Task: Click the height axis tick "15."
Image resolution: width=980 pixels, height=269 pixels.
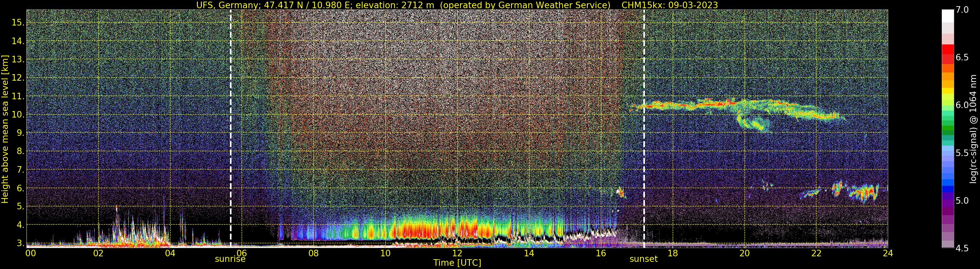Action: pyautogui.click(x=18, y=23)
